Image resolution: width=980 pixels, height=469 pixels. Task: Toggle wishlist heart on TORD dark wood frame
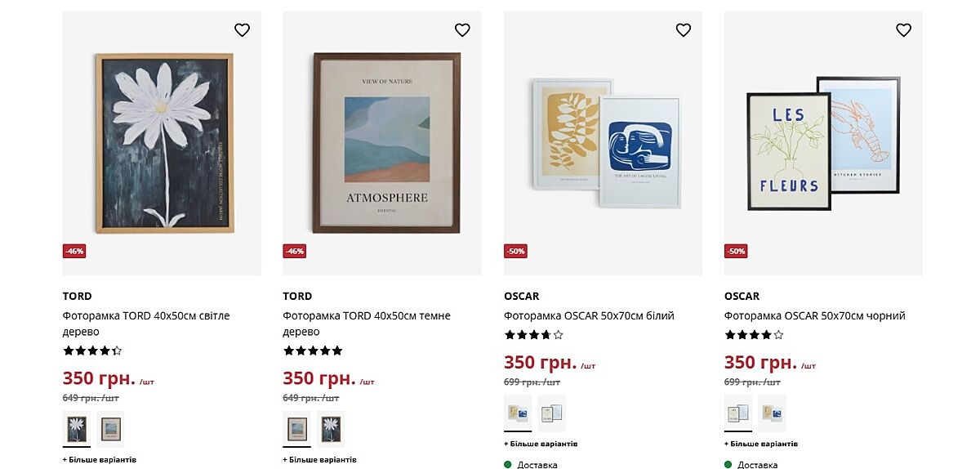click(462, 30)
